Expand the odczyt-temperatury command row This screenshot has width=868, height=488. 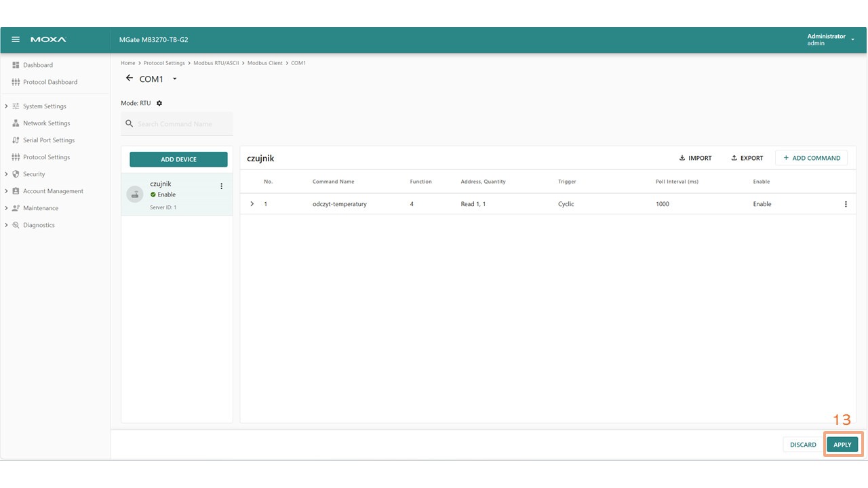[252, 204]
